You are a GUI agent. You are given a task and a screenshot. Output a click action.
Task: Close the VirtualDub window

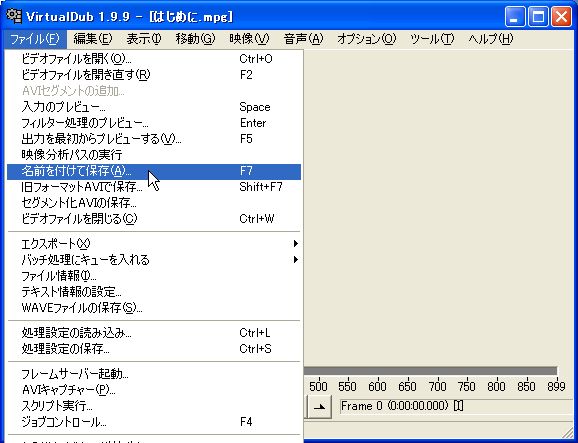click(561, 17)
